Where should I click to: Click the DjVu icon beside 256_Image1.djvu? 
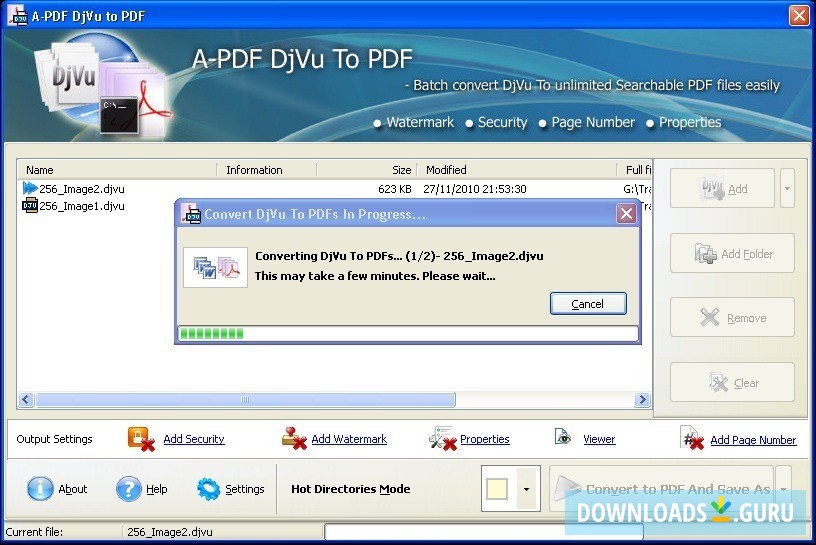30,205
